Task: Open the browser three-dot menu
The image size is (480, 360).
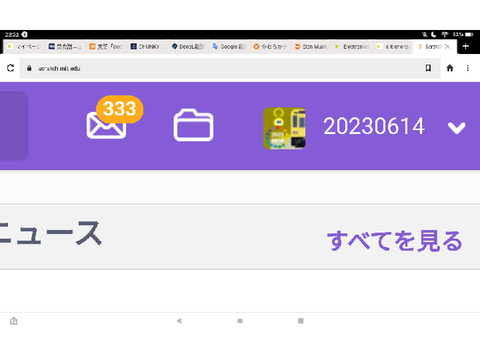Action: 468,68
